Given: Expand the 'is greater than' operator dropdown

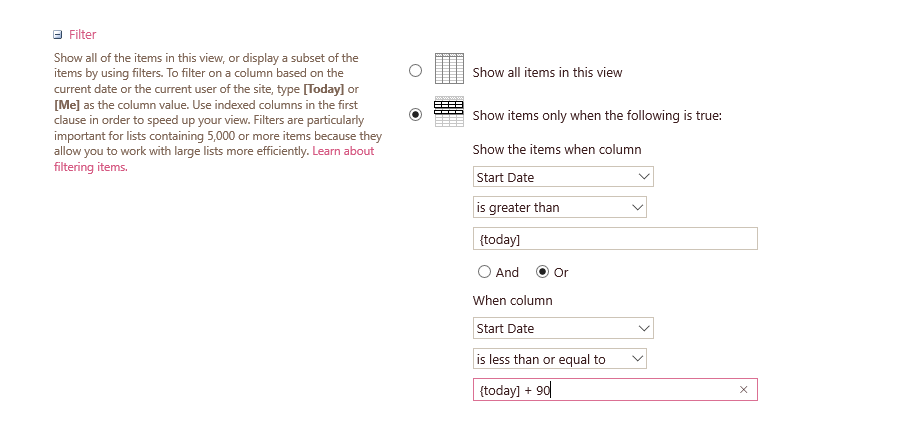Looking at the screenshot, I should (x=559, y=207).
